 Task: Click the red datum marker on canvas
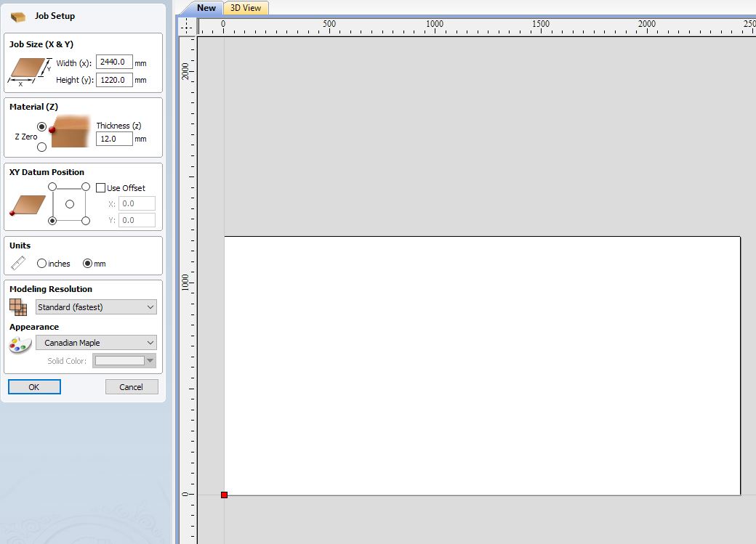click(224, 495)
